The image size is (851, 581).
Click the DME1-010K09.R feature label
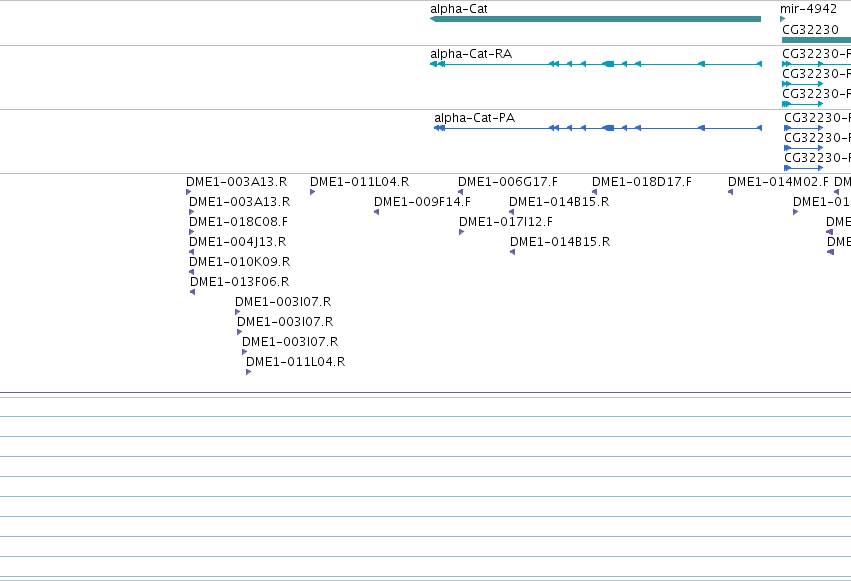pos(239,261)
